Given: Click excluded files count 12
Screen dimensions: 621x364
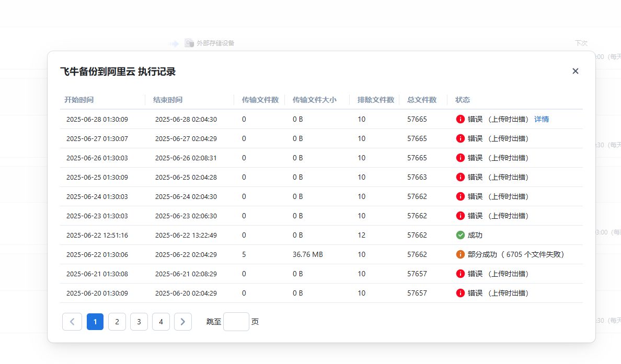Looking at the screenshot, I should coord(361,235).
